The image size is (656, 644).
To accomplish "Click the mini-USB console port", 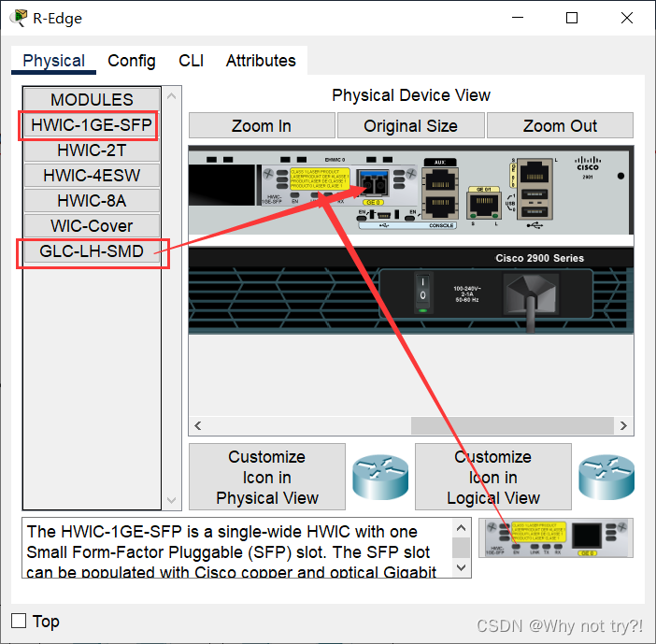I will [x=384, y=215].
